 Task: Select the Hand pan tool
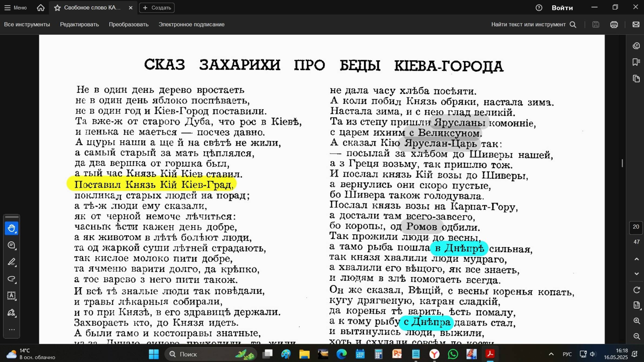11,228
